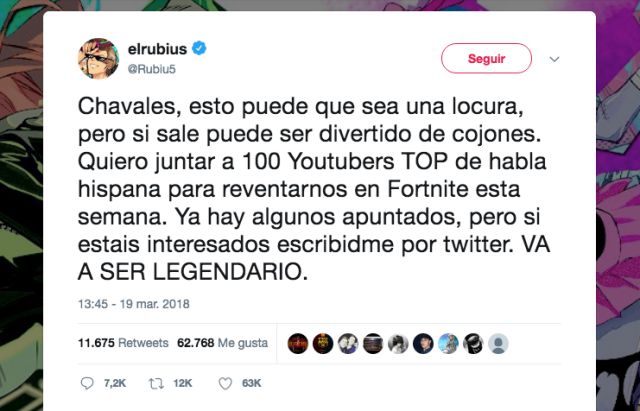Expand the tweet options chevron
Screen dimensions: 640x411
[x=554, y=59]
